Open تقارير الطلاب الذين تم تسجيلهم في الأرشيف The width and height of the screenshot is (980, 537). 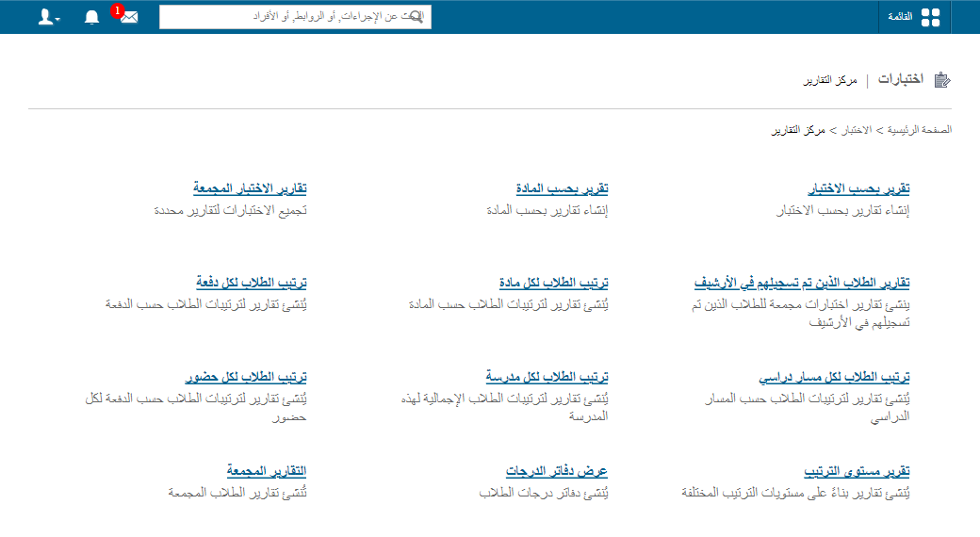point(802,283)
